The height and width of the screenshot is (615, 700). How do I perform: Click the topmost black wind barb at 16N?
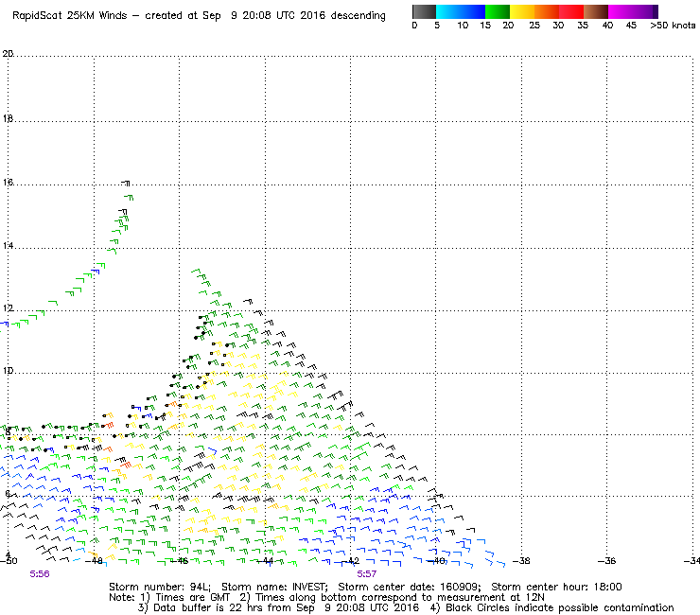[126, 184]
